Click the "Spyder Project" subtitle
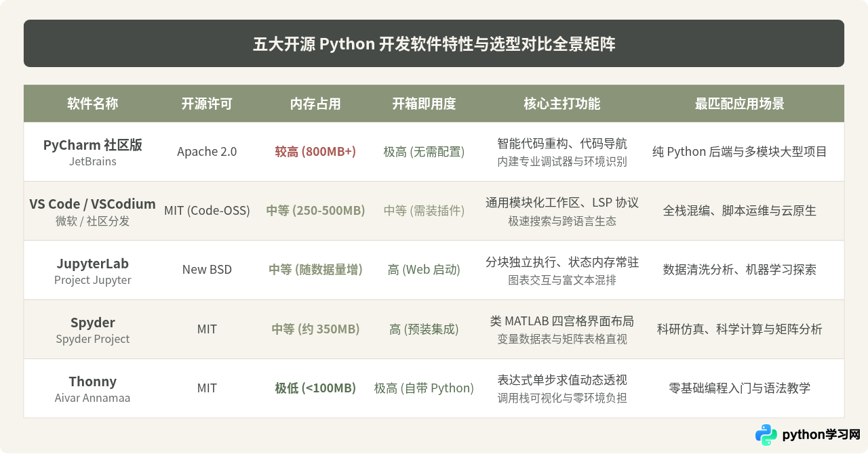This screenshot has width=868, height=454. coord(93,339)
